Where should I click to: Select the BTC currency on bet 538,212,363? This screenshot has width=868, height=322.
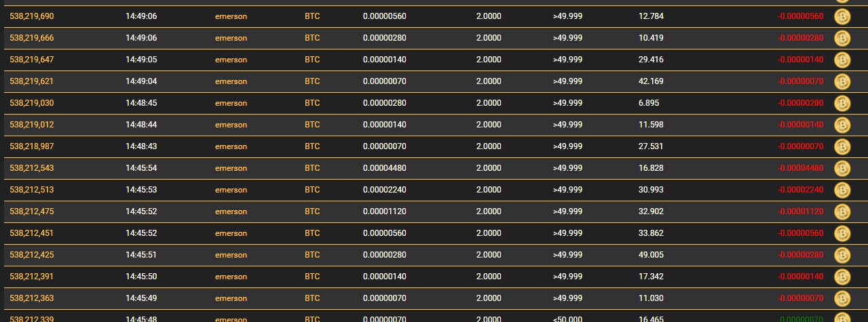click(312, 298)
